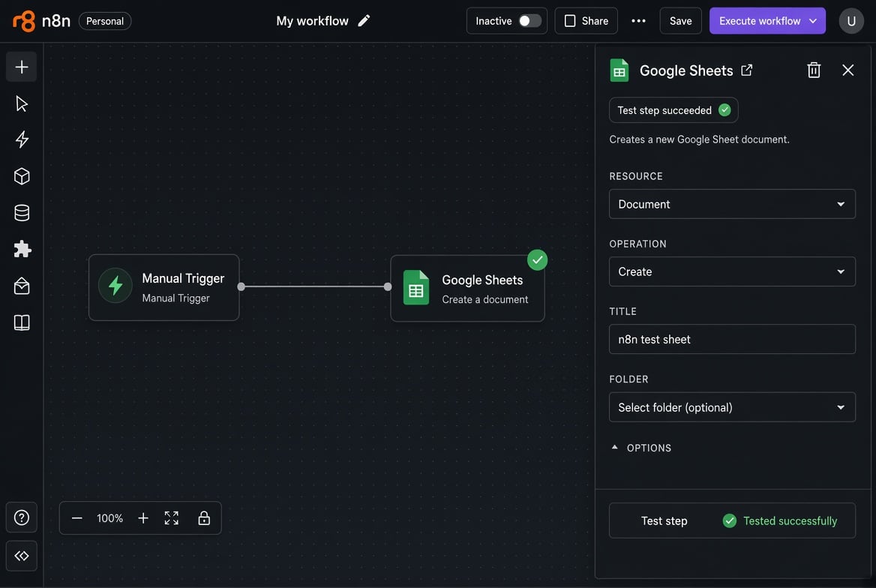Open the three-dot more options menu
Image resolution: width=876 pixels, height=588 pixels.
click(638, 21)
